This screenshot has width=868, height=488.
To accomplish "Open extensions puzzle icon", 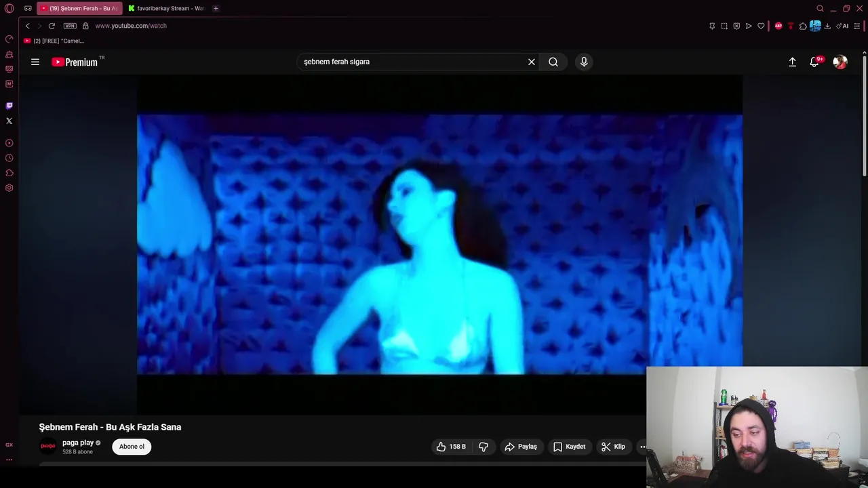I will point(803,26).
